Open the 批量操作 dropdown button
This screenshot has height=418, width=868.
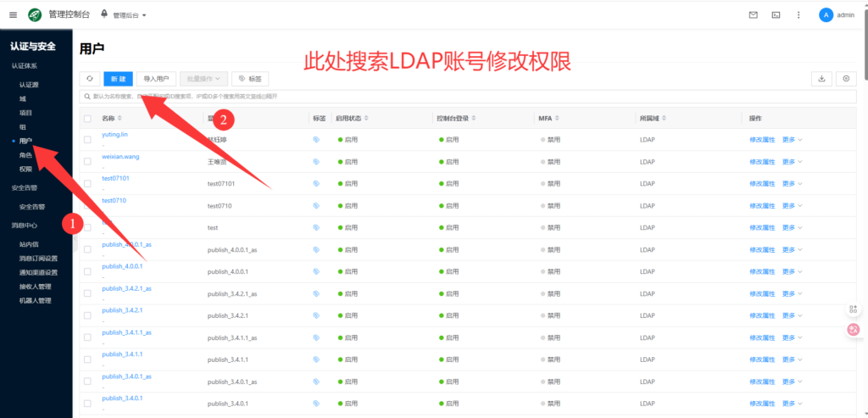click(x=203, y=78)
